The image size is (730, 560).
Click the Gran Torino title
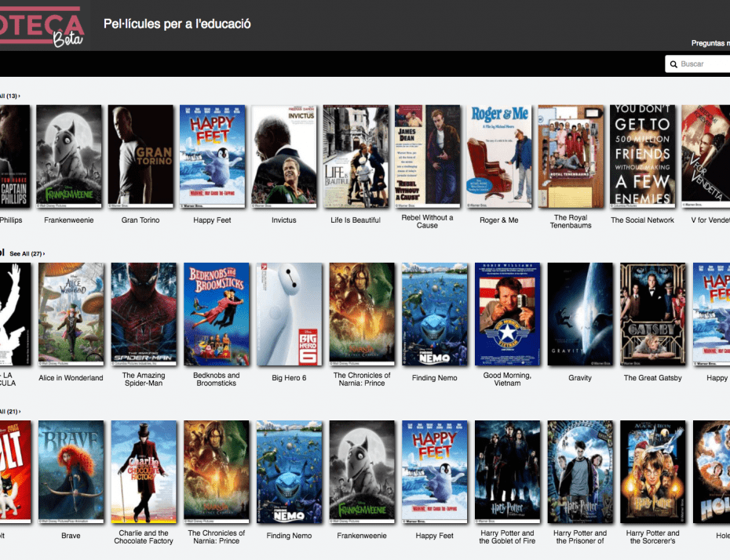point(141,220)
